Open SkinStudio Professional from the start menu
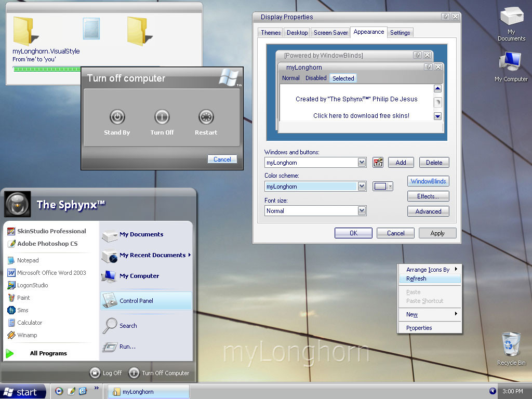This screenshot has width=532, height=399. [47, 231]
